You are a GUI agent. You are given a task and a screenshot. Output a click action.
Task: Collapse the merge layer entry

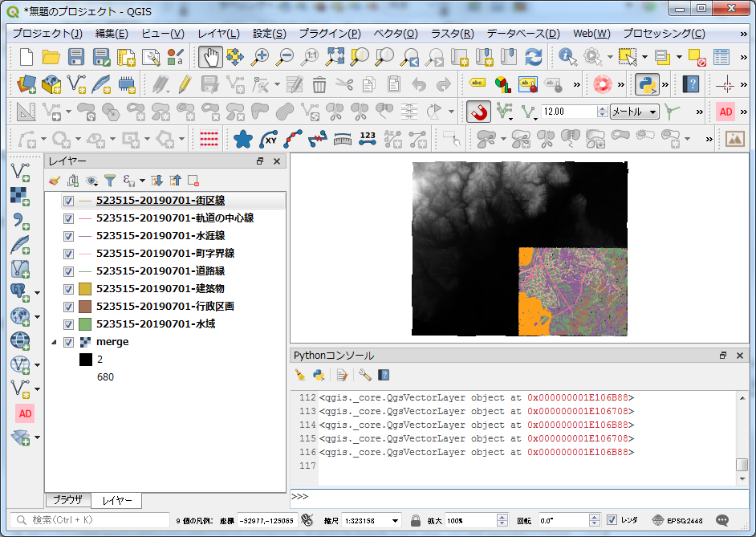pyautogui.click(x=55, y=341)
